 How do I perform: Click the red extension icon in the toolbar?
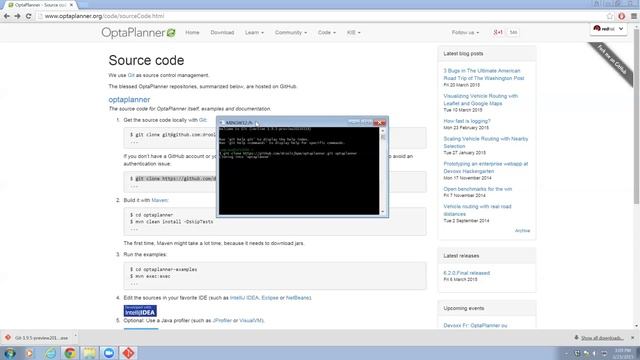622,16
